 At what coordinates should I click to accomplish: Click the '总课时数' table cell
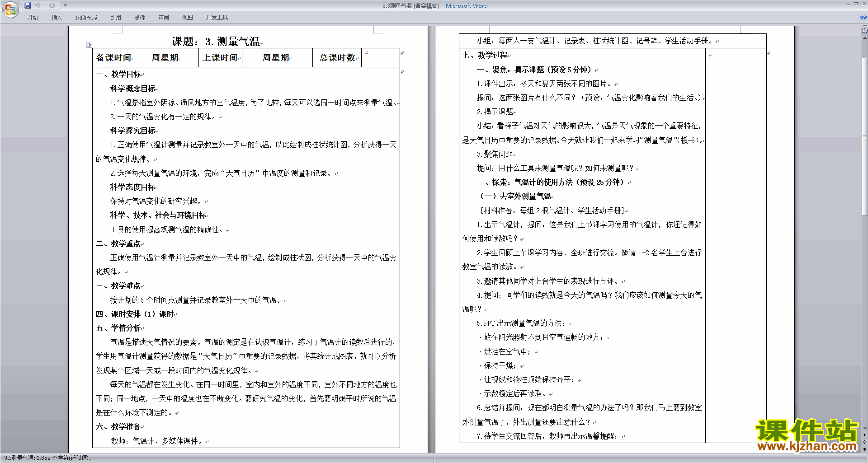[337, 58]
